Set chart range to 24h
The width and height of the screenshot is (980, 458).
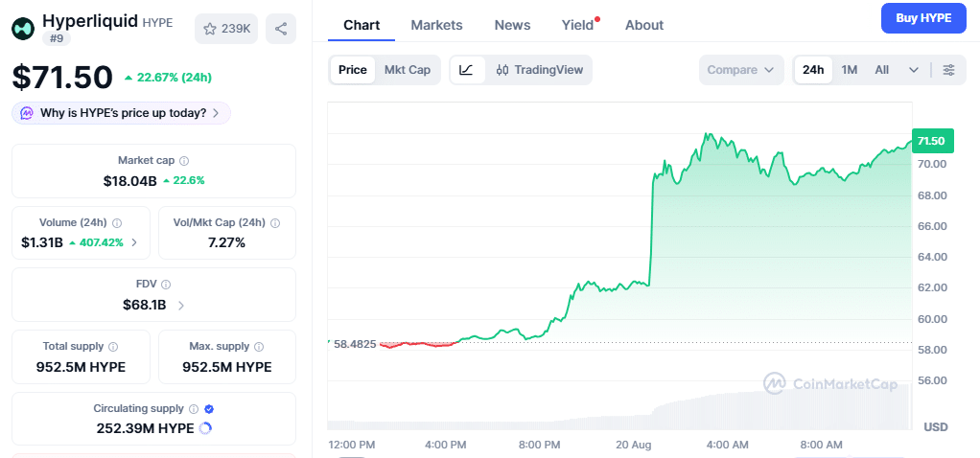pyautogui.click(x=813, y=70)
